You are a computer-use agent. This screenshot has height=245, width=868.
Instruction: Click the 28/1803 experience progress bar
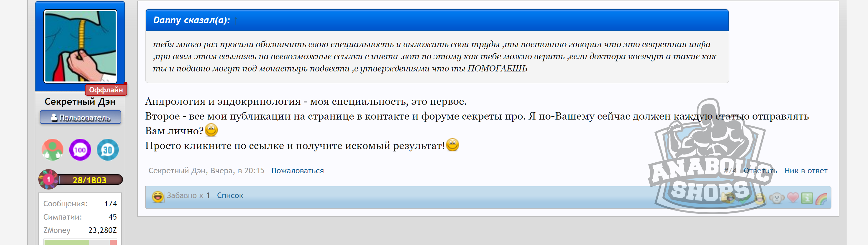click(x=90, y=180)
